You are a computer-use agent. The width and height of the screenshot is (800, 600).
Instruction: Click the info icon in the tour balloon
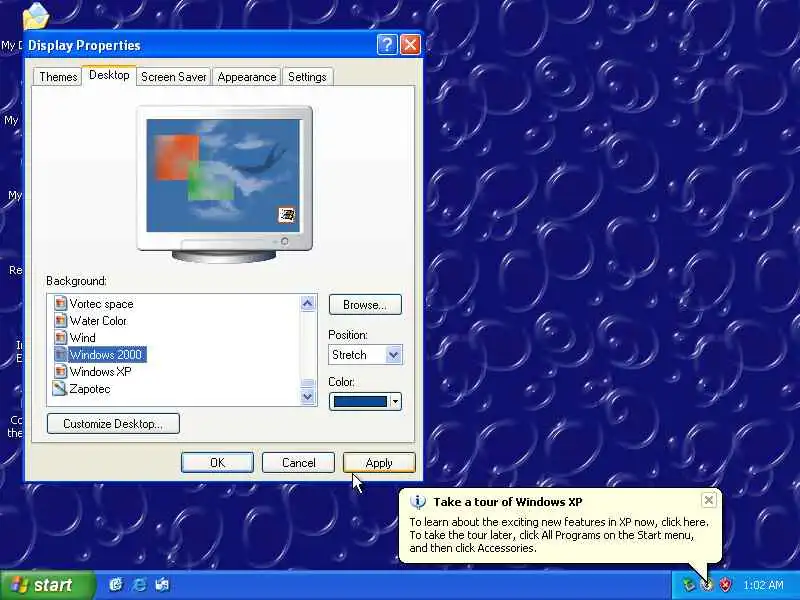(418, 502)
